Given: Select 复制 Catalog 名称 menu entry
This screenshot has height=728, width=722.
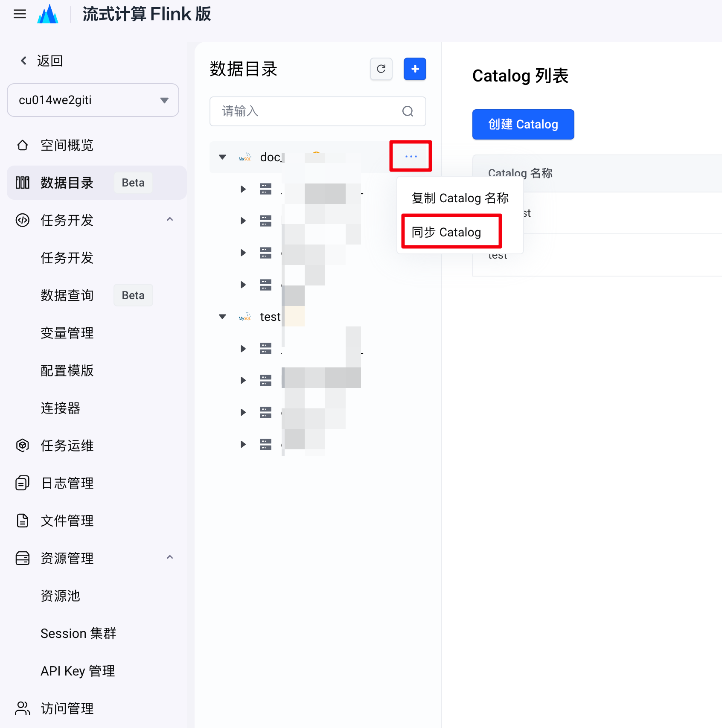Looking at the screenshot, I should pyautogui.click(x=460, y=198).
